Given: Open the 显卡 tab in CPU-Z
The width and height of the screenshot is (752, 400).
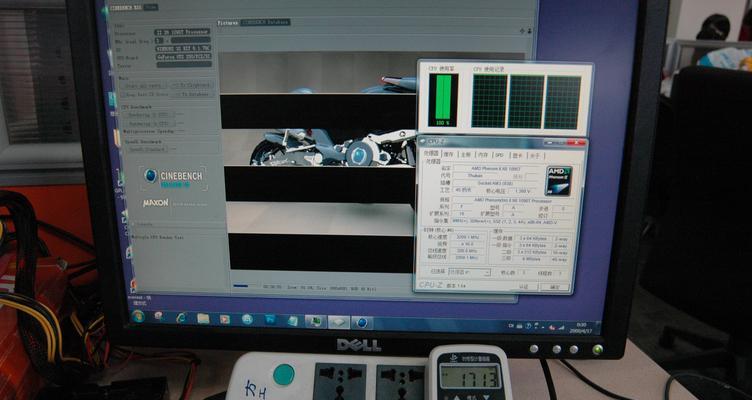Looking at the screenshot, I should click(517, 155).
